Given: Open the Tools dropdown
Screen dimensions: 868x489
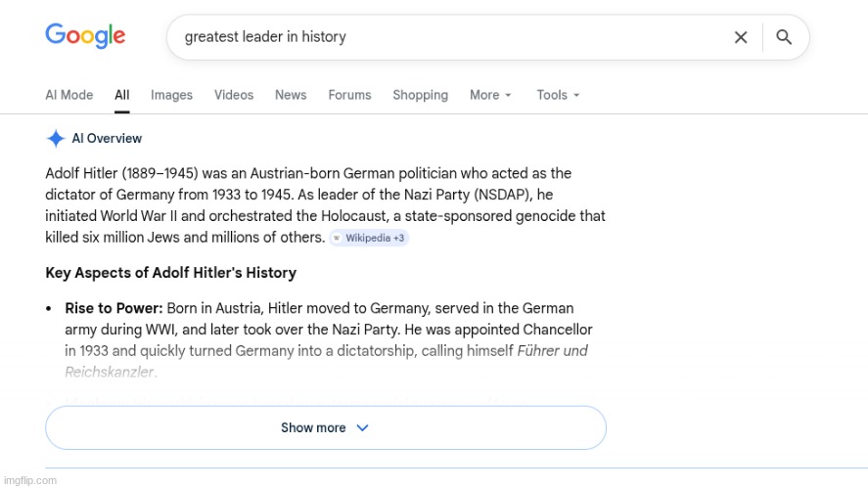Looking at the screenshot, I should (x=558, y=95).
